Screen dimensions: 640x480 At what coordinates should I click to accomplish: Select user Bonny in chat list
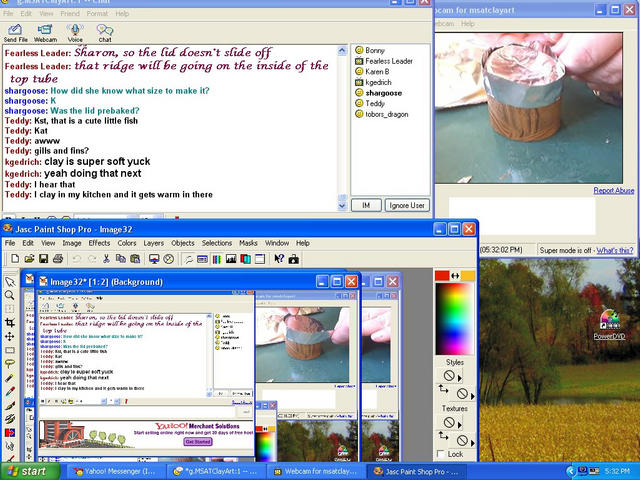coord(370,51)
